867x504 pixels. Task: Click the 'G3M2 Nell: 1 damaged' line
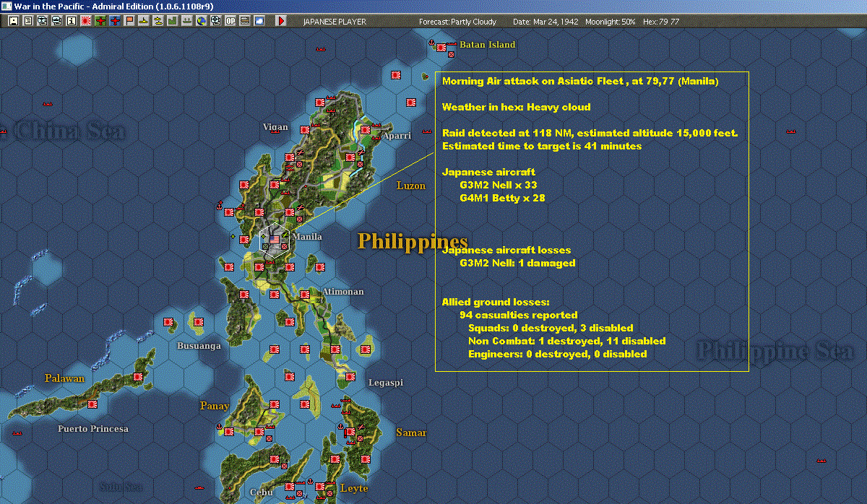tap(517, 263)
